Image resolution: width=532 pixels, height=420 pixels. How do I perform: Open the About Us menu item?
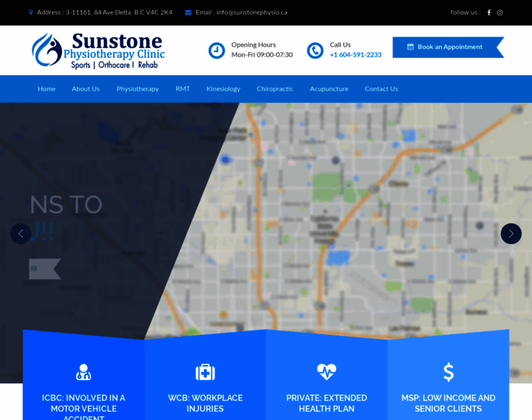coord(85,89)
